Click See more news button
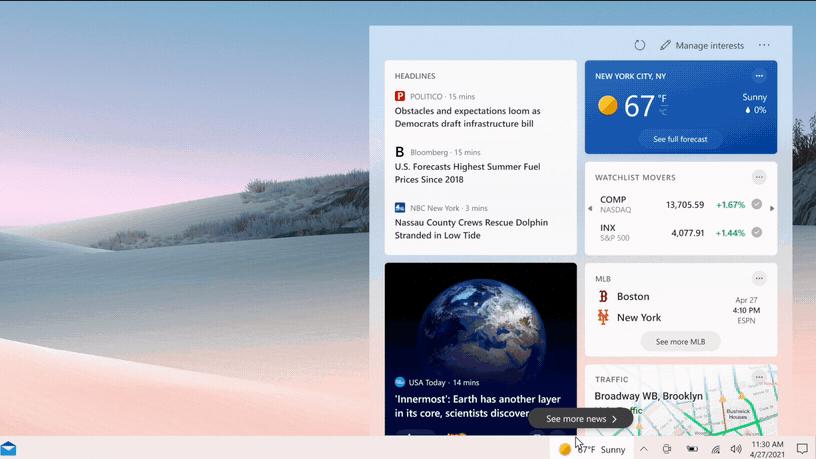The width and height of the screenshot is (816, 459). (581, 419)
